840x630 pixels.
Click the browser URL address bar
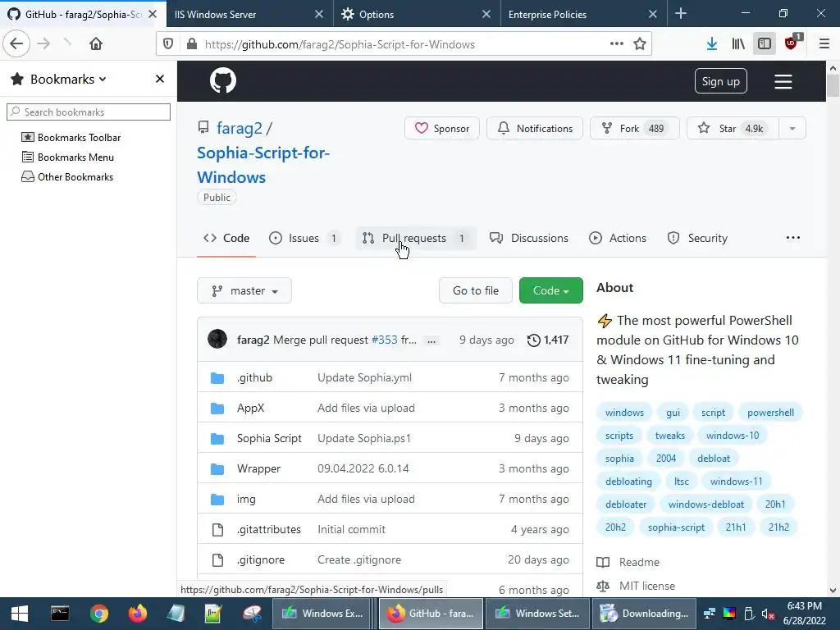click(404, 44)
